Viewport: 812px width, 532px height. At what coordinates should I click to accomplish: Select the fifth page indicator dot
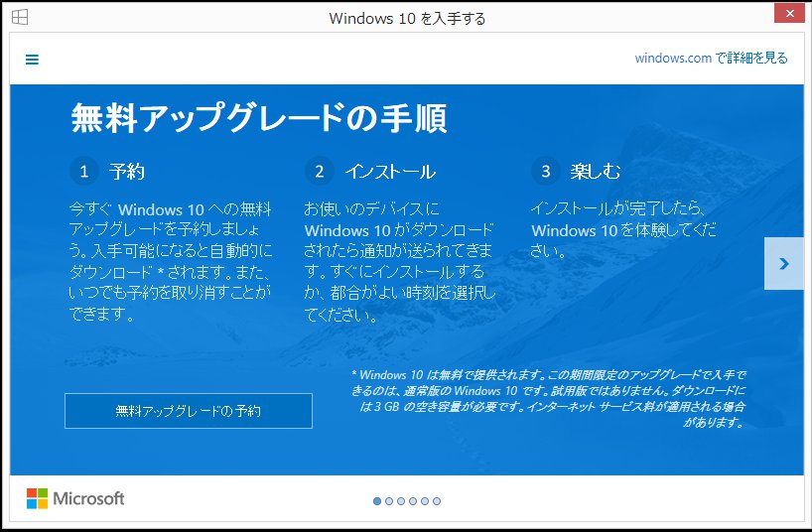pyautogui.click(x=425, y=501)
